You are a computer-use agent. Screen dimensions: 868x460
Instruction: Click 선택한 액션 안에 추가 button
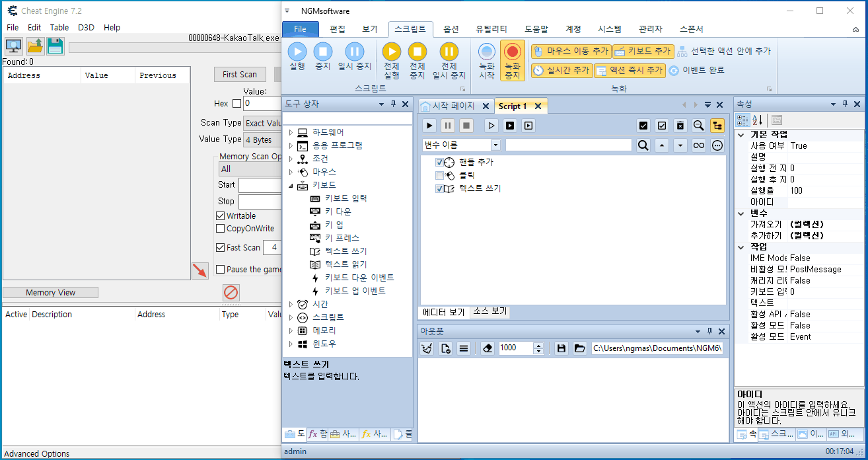[x=723, y=51]
